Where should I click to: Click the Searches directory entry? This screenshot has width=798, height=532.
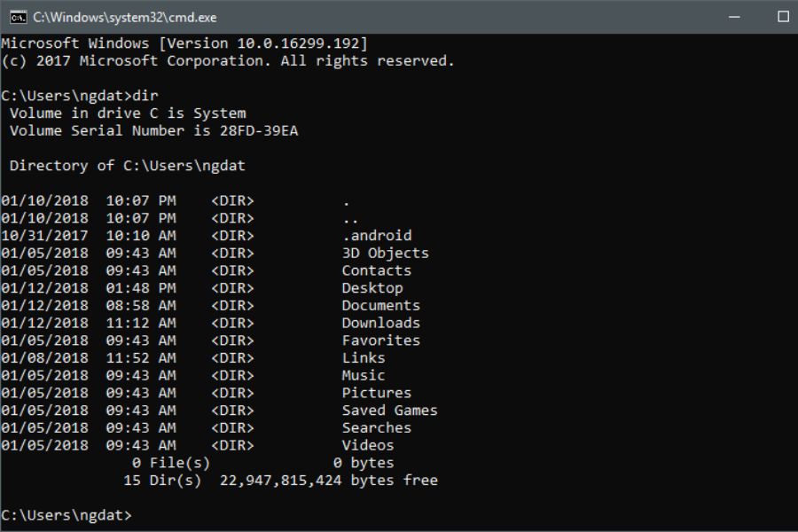(376, 427)
